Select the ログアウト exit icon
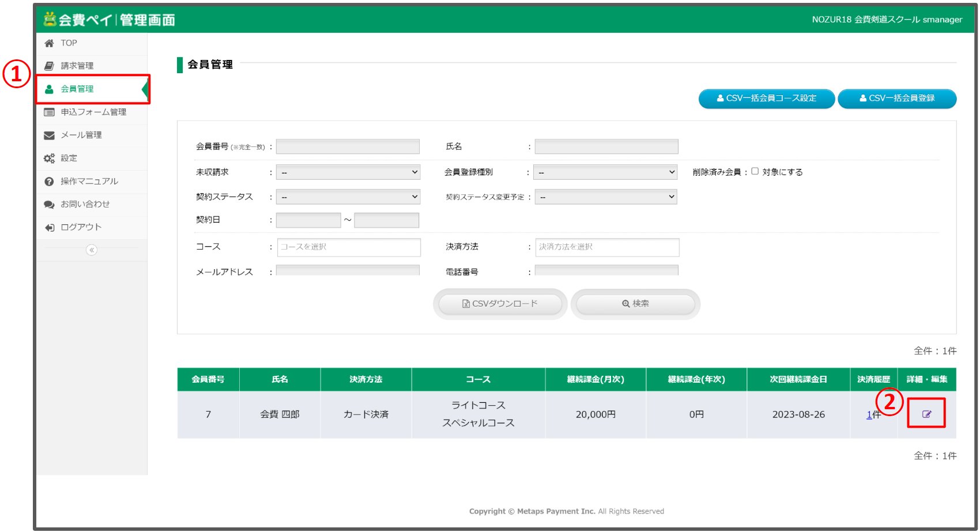The image size is (980, 532). point(50,227)
